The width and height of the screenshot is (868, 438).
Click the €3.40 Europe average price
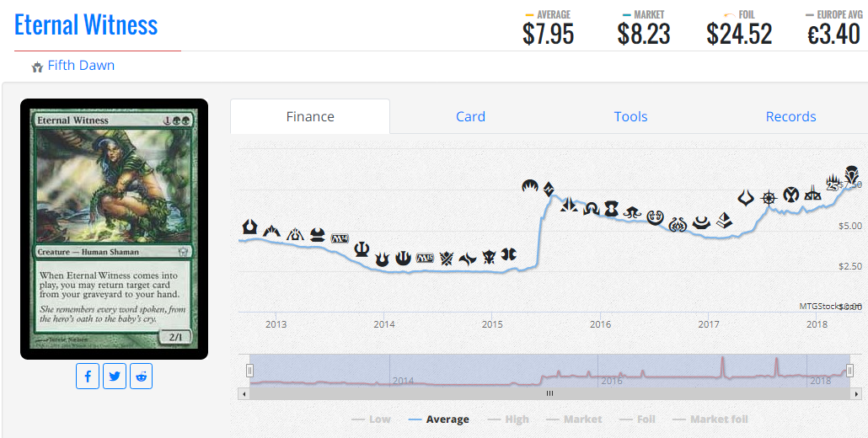click(x=833, y=35)
